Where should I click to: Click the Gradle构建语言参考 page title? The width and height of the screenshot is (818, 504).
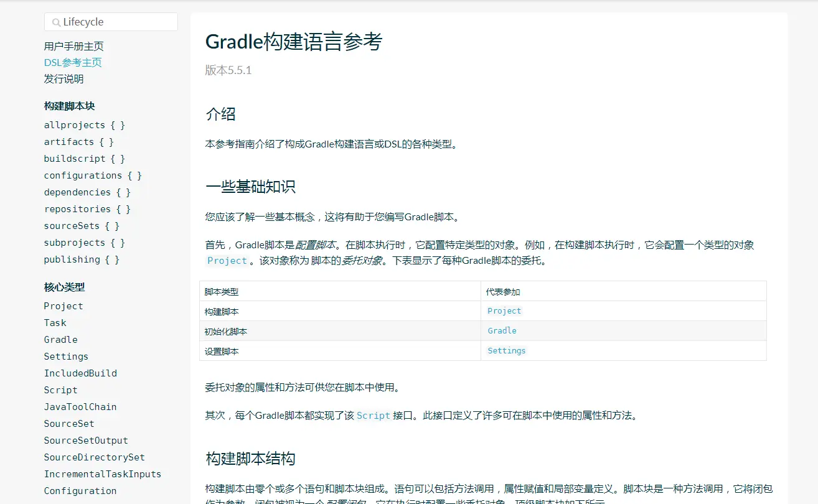tap(294, 42)
